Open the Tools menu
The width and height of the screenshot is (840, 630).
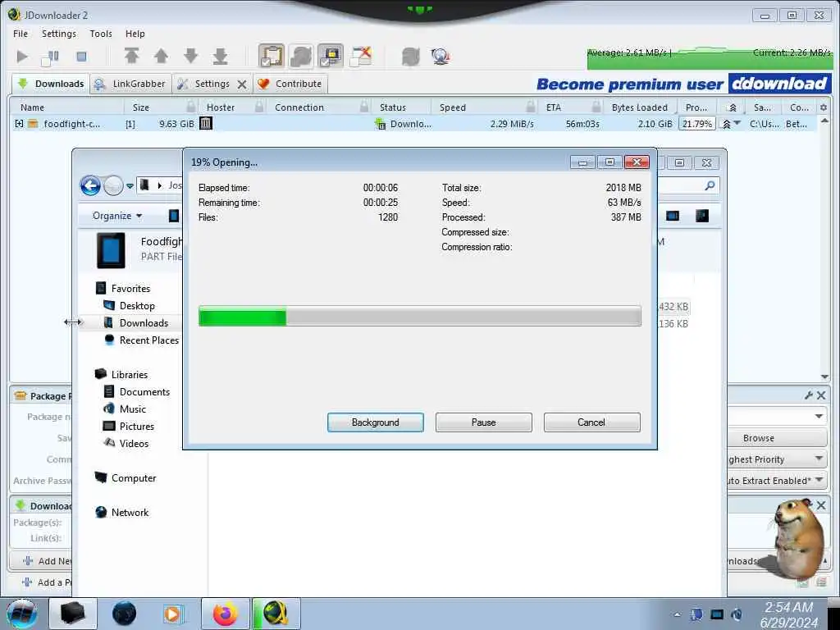coord(101,33)
